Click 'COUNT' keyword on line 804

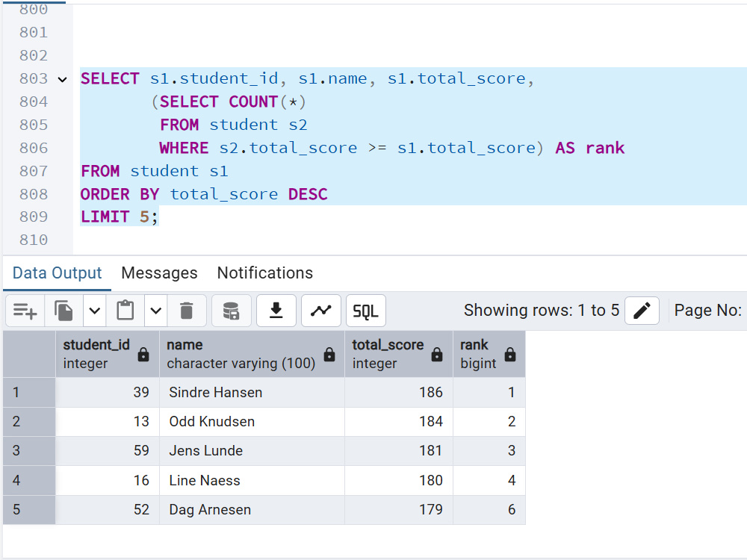[x=253, y=102]
